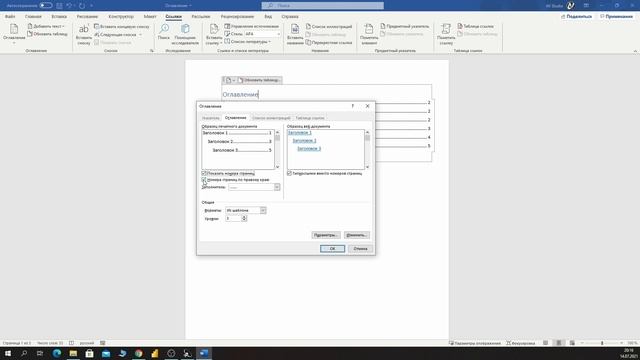640x360 pixels.
Task: Open the Заполнитель dropdown
Action: click(277, 187)
